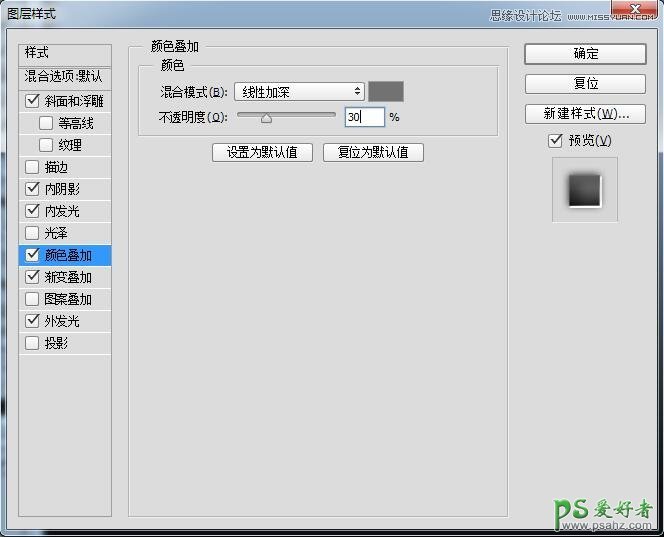This screenshot has height=537, width=664.
Task: Toggle the 斜面和浮雕 checkbox
Action: (x=32, y=101)
